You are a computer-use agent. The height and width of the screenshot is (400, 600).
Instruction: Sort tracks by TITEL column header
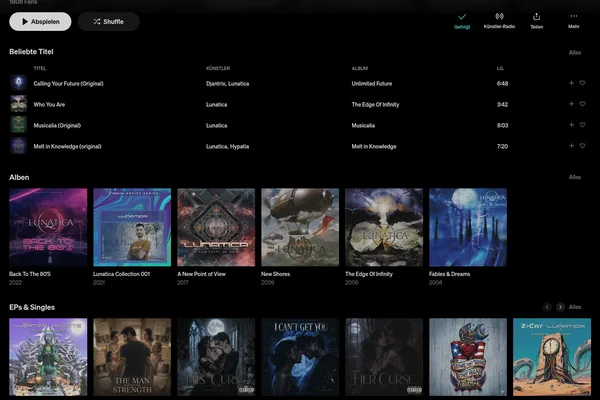click(x=40, y=69)
